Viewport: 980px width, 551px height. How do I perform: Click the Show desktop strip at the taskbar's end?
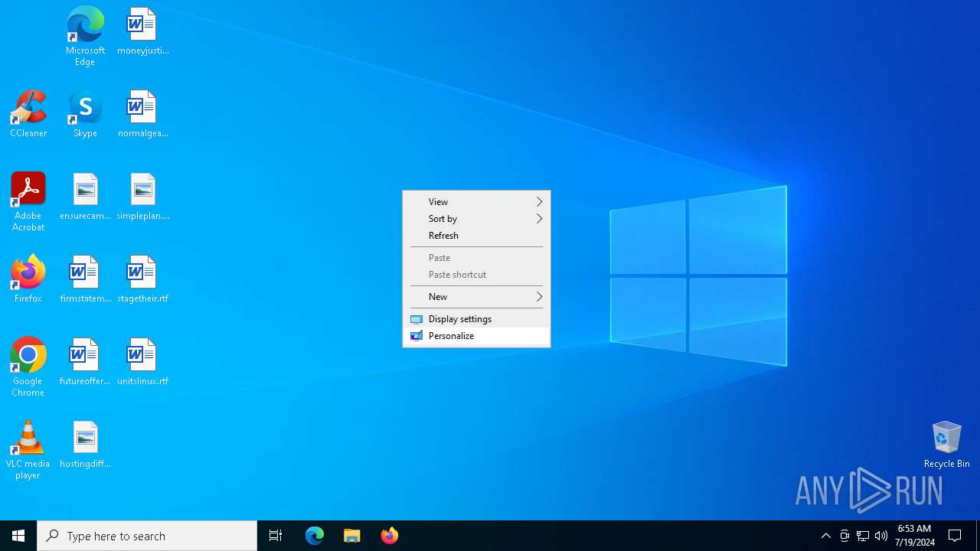click(978, 536)
